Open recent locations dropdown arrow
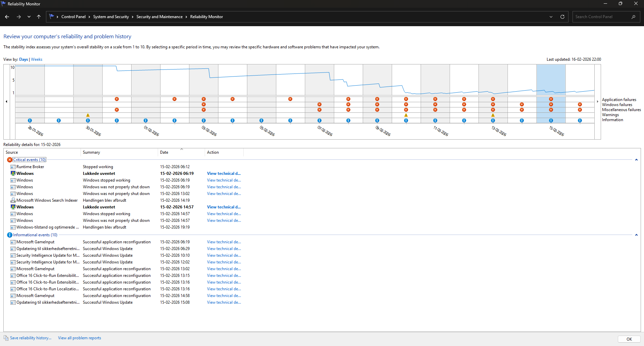644x346 pixels. 29,17
